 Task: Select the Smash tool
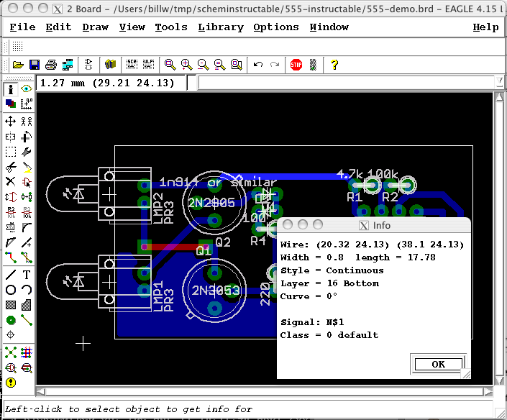11,227
